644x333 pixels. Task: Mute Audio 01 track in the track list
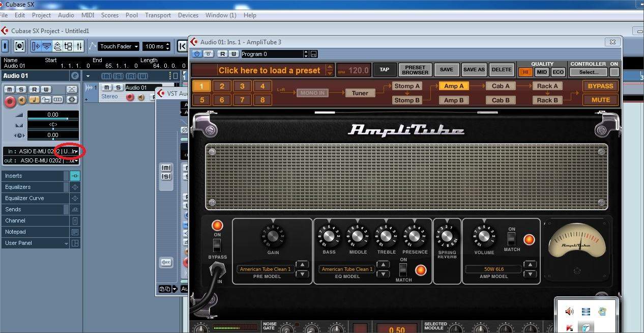tap(107, 88)
